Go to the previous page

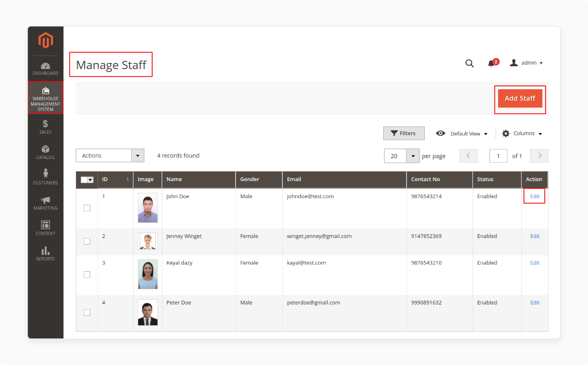(x=468, y=156)
